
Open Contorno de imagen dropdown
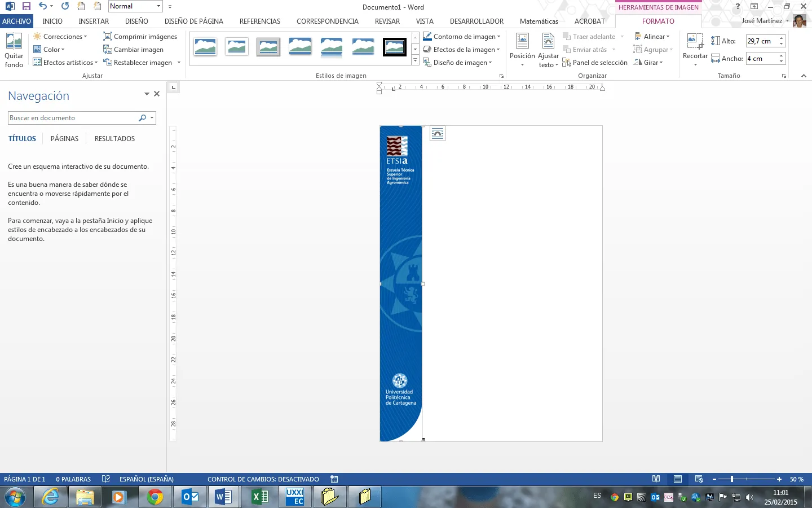click(461, 37)
